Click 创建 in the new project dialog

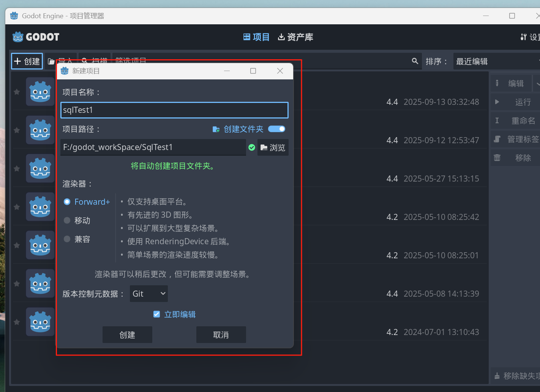tap(127, 335)
